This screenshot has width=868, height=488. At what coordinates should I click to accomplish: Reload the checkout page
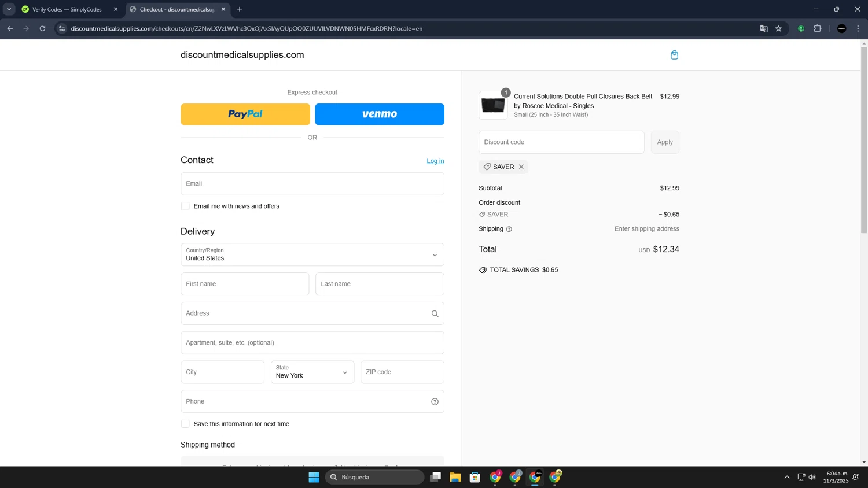click(42, 28)
